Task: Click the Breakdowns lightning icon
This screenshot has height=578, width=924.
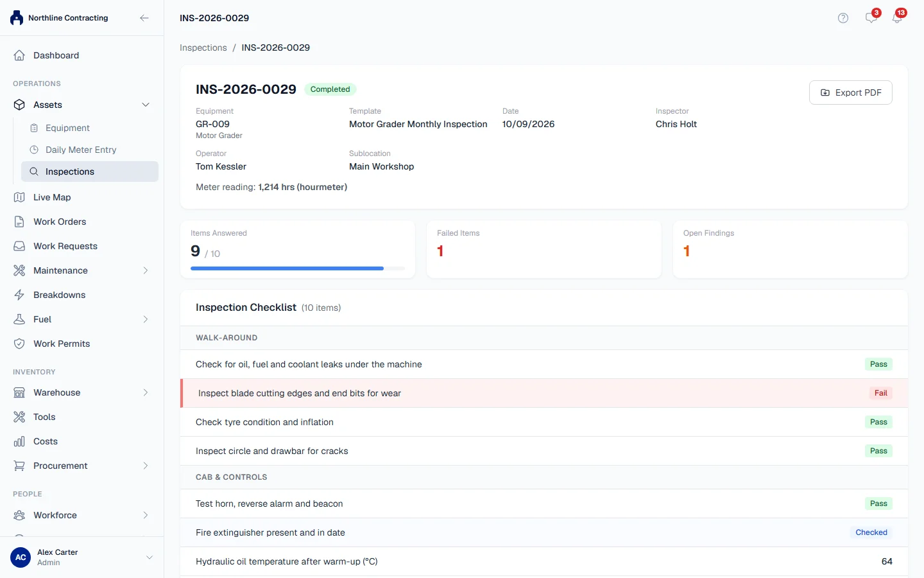Action: [19, 295]
